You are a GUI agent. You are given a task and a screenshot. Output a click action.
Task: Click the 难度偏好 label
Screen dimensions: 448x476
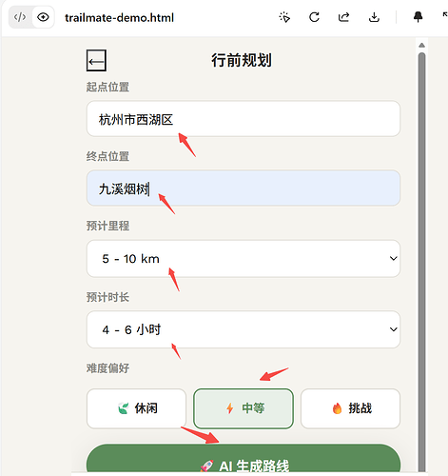(x=107, y=368)
